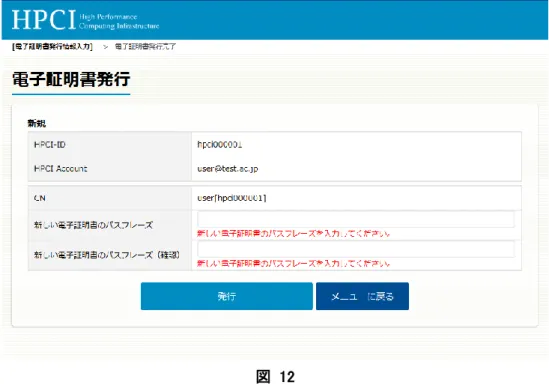
Task: Select the CN value user[hpci000001]
Action: (231, 198)
